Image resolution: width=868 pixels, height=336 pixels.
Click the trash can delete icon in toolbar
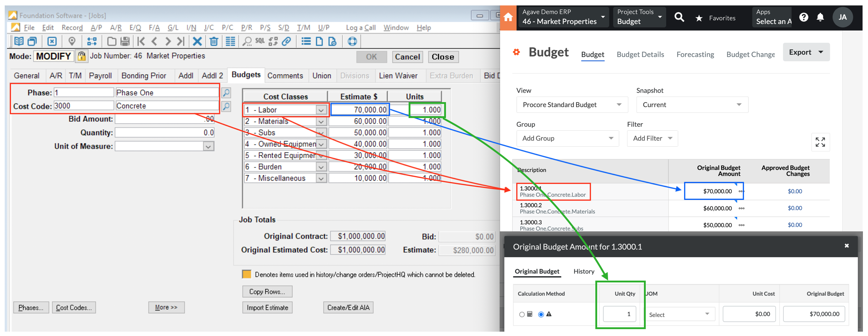click(214, 42)
